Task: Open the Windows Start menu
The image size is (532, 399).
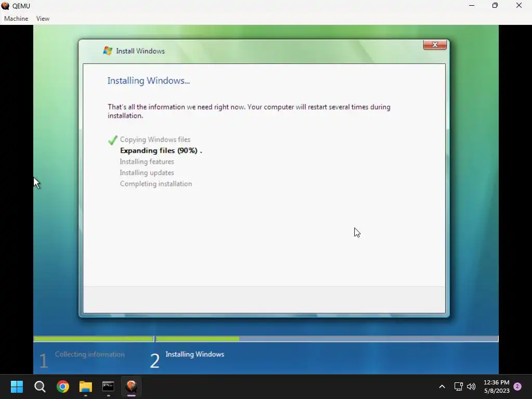Action: coord(17,387)
